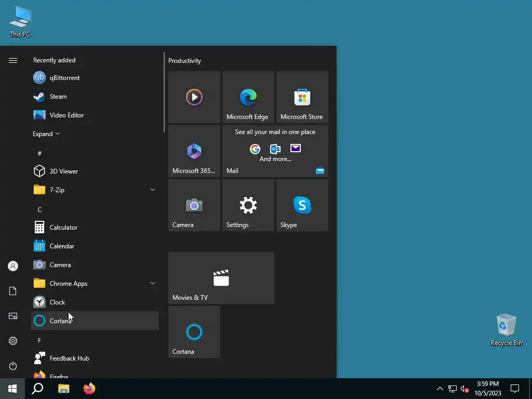This screenshot has width=532, height=399.
Task: Click the Windows Start button on the taskbar
Action: click(12, 389)
